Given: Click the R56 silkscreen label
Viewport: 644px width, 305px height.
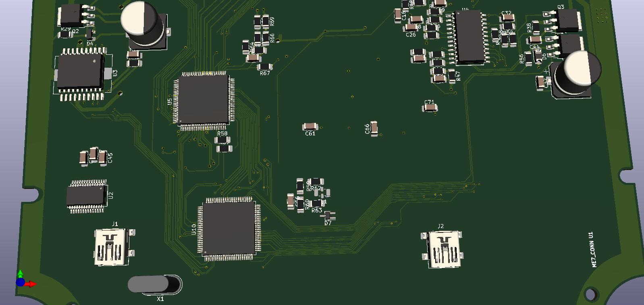Looking at the screenshot, I should tap(521, 59).
